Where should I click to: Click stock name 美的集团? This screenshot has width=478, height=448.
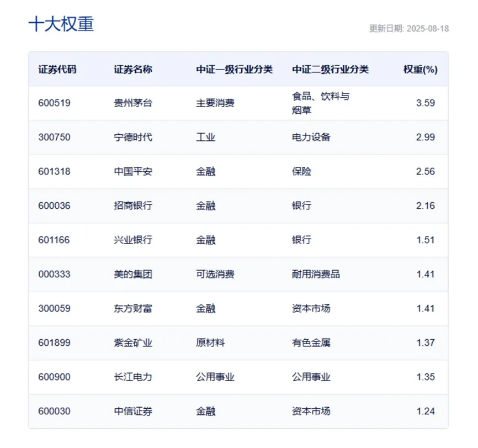[x=133, y=274]
